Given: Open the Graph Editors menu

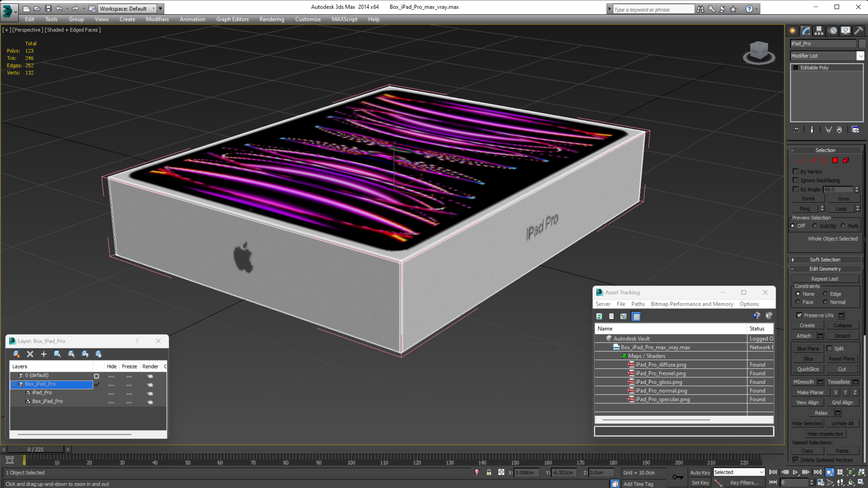Looking at the screenshot, I should tap(232, 19).
